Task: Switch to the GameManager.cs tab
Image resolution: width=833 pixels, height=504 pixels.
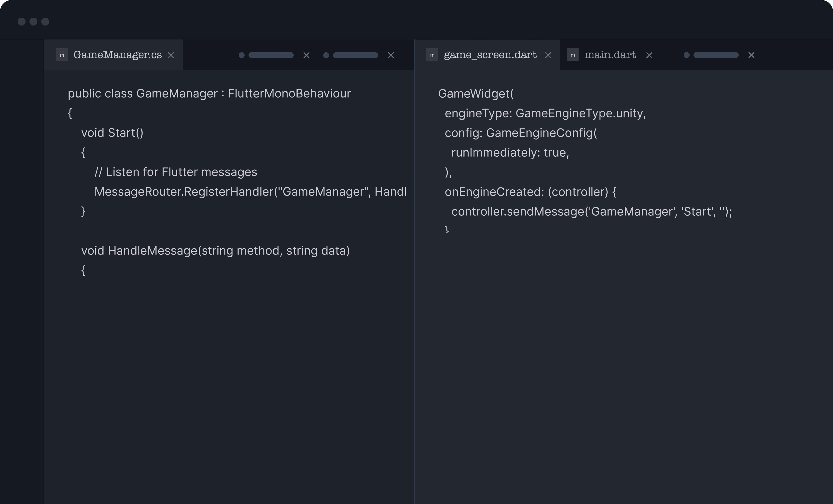Action: 117,55
